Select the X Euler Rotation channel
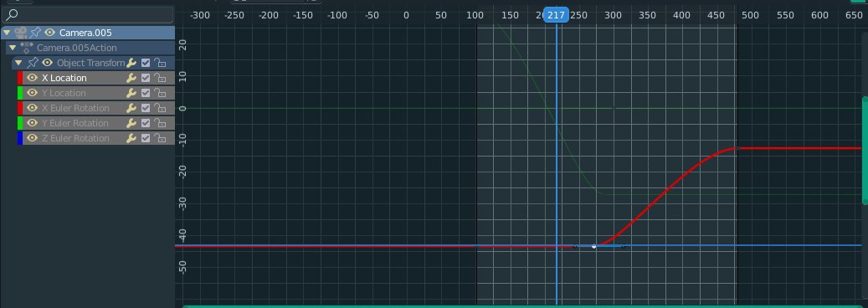This screenshot has height=308, width=868. click(x=75, y=108)
